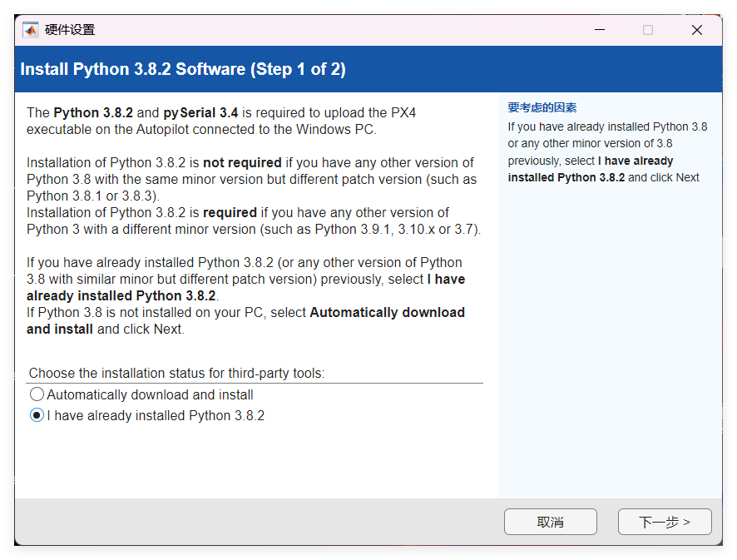Select the Automatically download and install radio button
The height and width of the screenshot is (560, 737).
pos(37,394)
